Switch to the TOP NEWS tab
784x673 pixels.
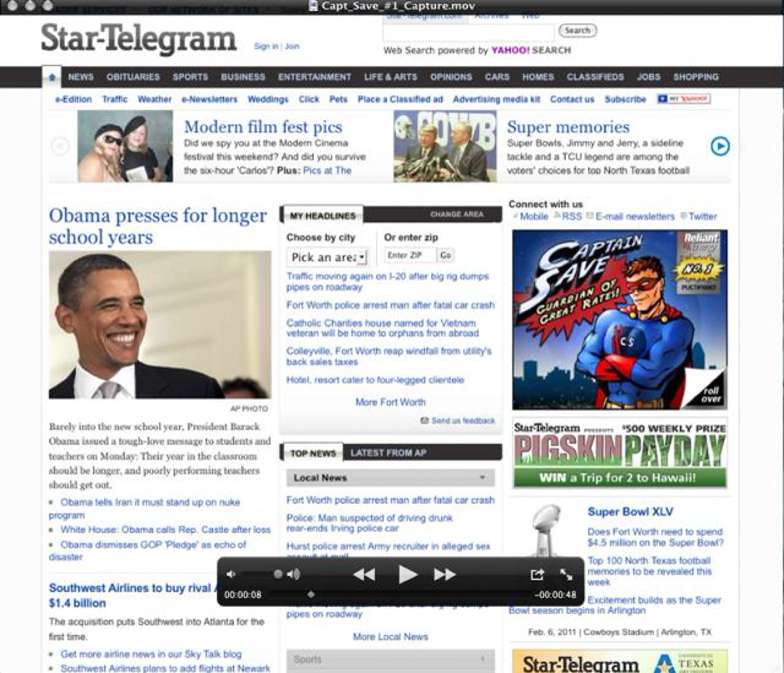[x=313, y=453]
